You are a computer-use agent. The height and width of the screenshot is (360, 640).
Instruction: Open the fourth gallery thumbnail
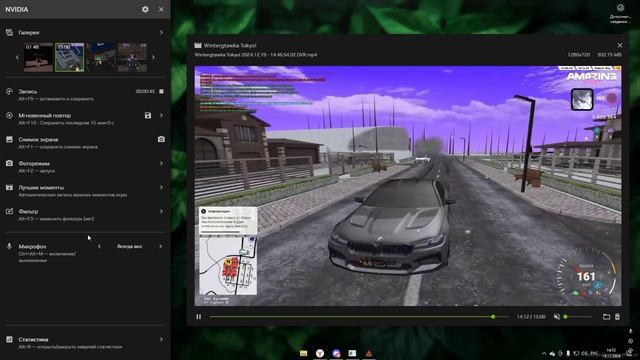(132, 58)
